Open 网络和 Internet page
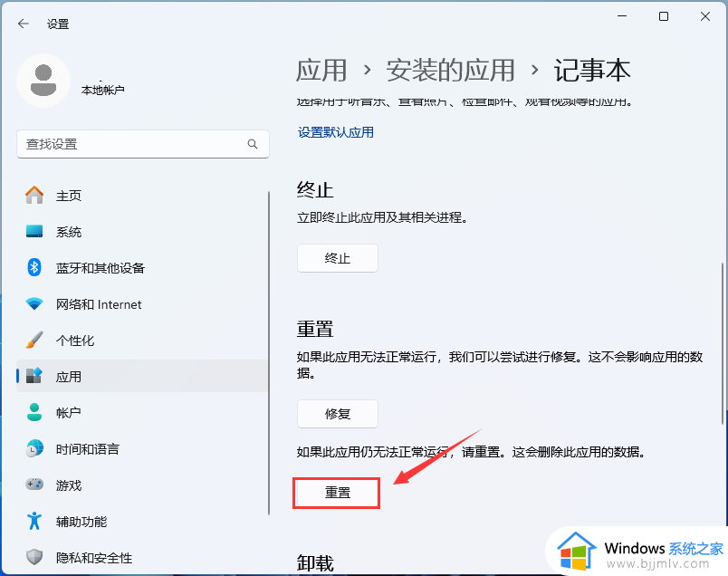Screen dimensions: 728x576 (x=142, y=304)
